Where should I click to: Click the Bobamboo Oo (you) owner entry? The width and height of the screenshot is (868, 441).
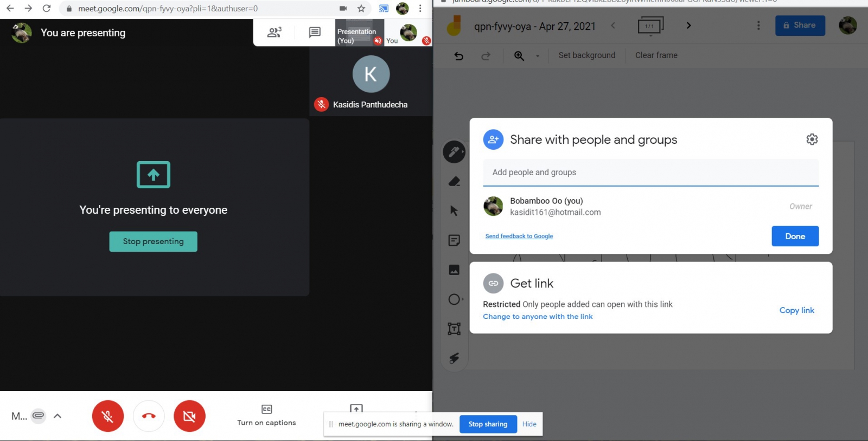(x=651, y=207)
